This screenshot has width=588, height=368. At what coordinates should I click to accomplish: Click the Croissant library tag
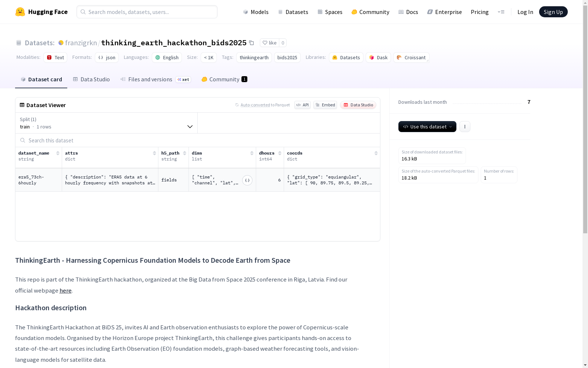(411, 57)
